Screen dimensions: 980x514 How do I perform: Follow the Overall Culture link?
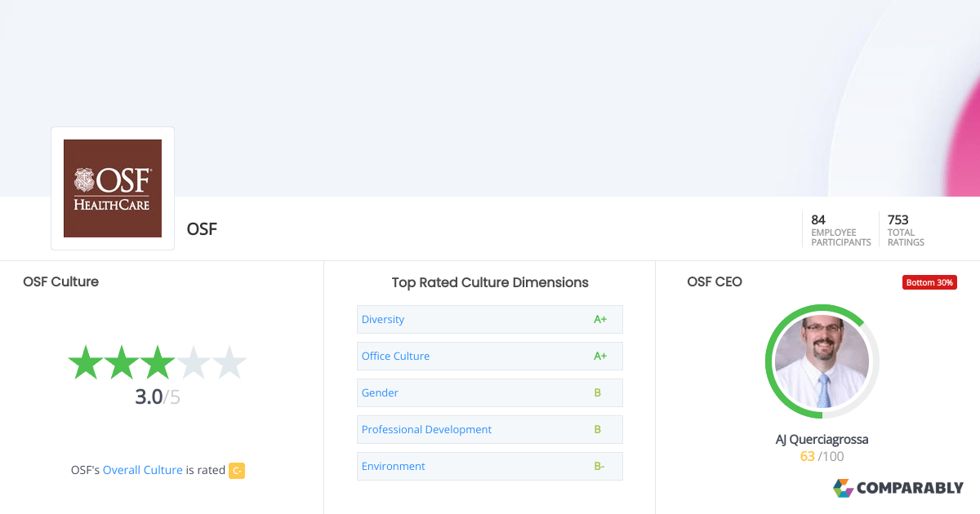click(x=143, y=470)
